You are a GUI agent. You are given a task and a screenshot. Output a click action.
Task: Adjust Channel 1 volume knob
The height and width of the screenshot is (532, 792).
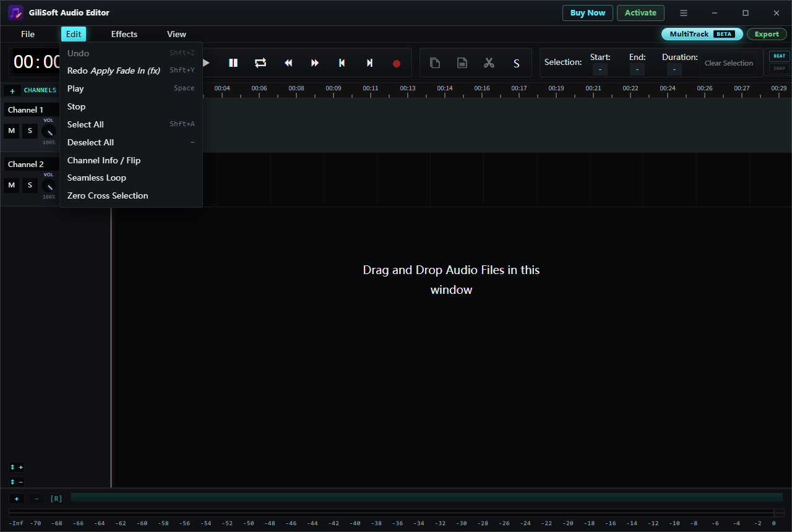tap(48, 131)
